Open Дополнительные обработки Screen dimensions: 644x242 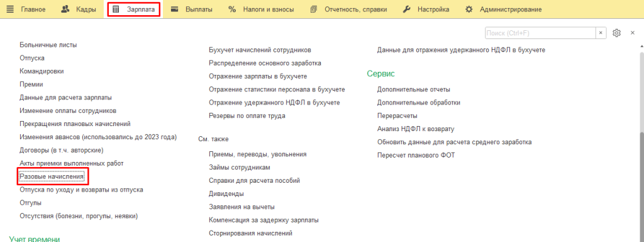418,103
